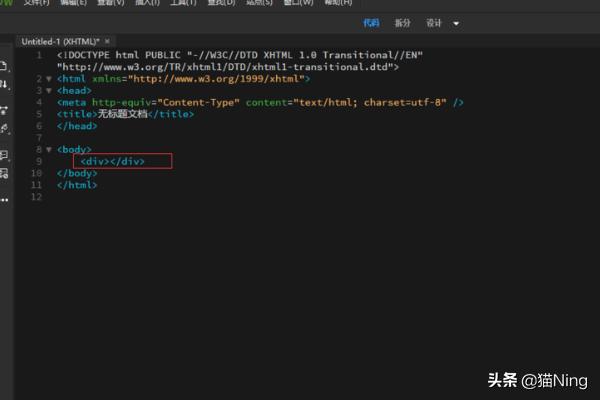The width and height of the screenshot is (600, 400).
Task: Click the xmlns="http://www.w3.org/1999/xhtml" attribute
Action: click(x=198, y=79)
